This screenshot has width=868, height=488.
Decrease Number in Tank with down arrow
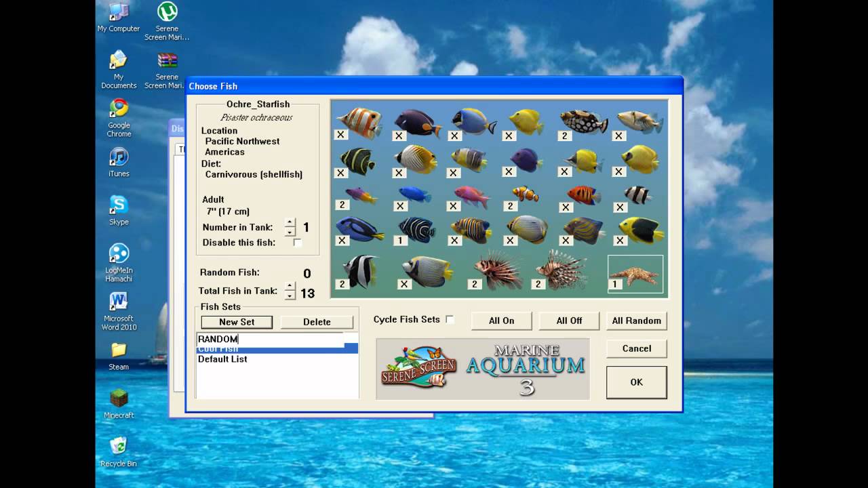click(x=290, y=231)
